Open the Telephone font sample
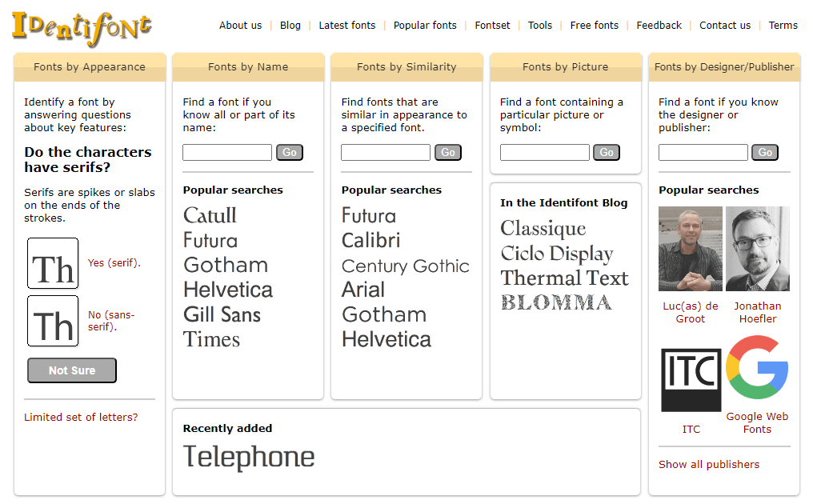This screenshot has width=813, height=504. (x=249, y=457)
